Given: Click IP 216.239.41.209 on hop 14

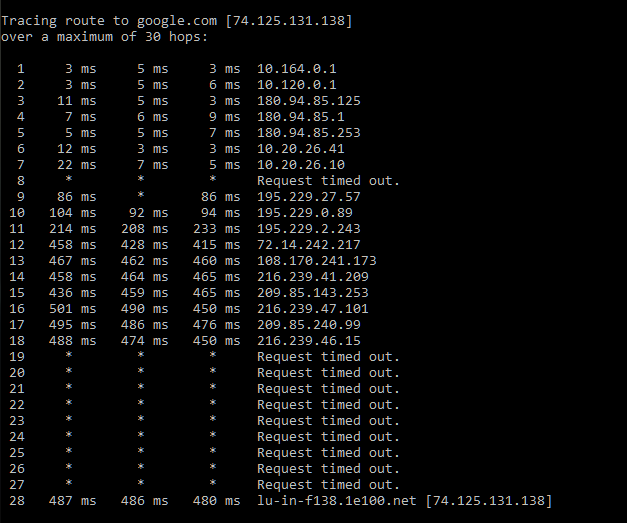Looking at the screenshot, I should (313, 277).
